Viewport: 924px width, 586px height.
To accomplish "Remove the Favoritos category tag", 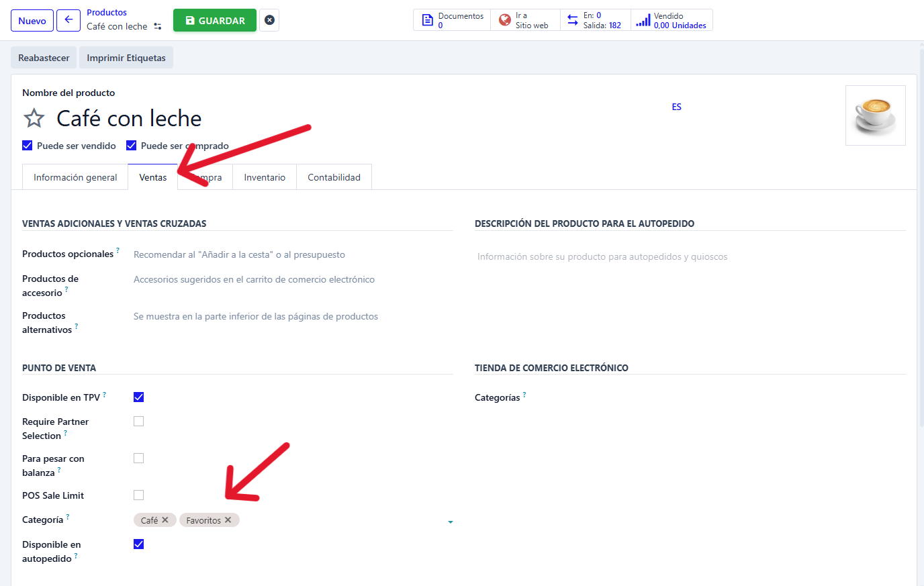I will tap(228, 520).
